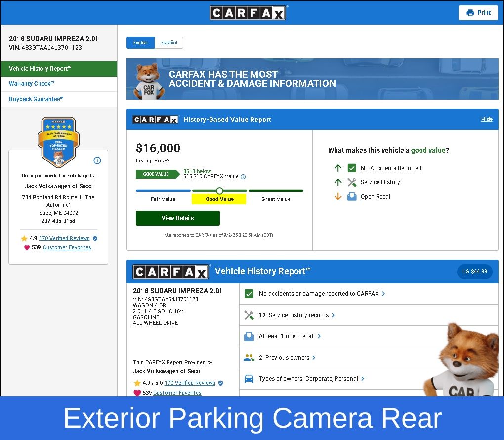Click the green check icon in no accidents row

click(249, 293)
